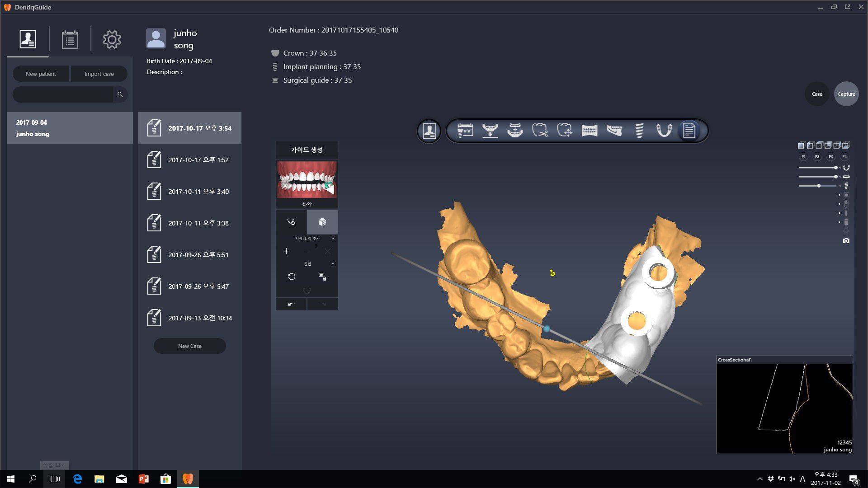Image resolution: width=868 pixels, height=488 pixels.
Task: Open the report document tool at toolbar end
Action: (x=689, y=131)
